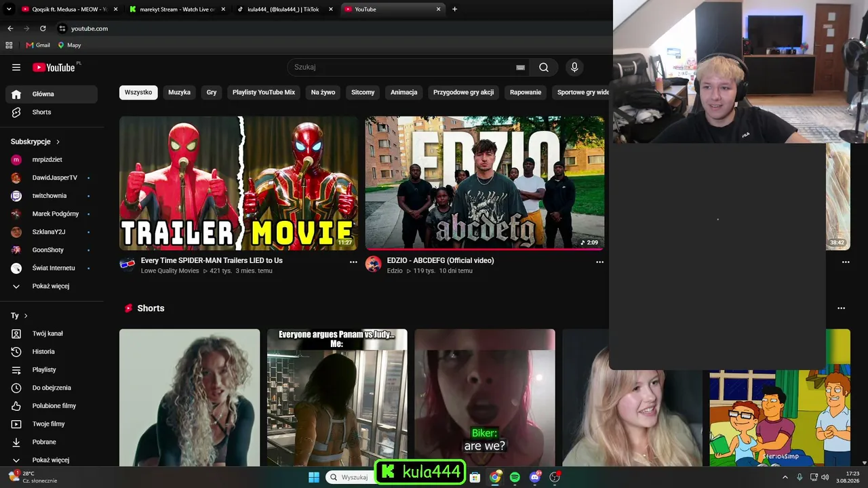Image resolution: width=868 pixels, height=488 pixels.
Task: Open the twitchownia subscription
Action: coord(52,196)
